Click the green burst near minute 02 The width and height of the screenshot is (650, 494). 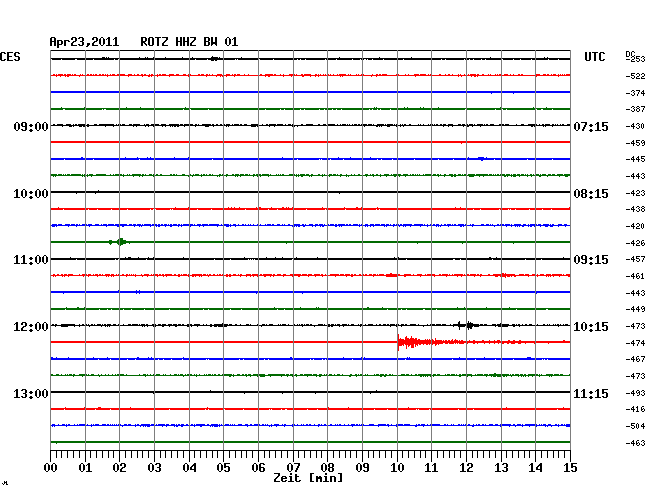(119, 242)
